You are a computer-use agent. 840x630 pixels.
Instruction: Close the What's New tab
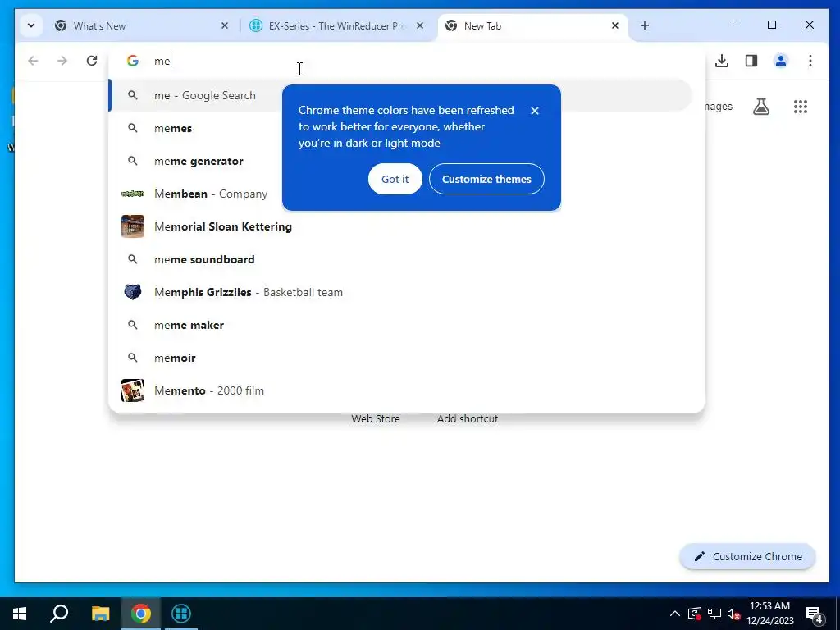(225, 25)
